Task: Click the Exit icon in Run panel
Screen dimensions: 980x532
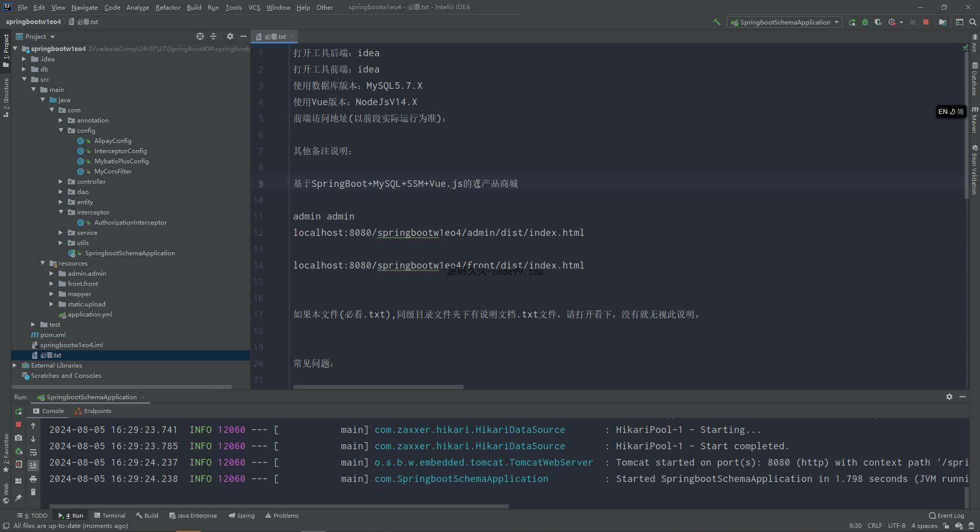Action: 18,464
